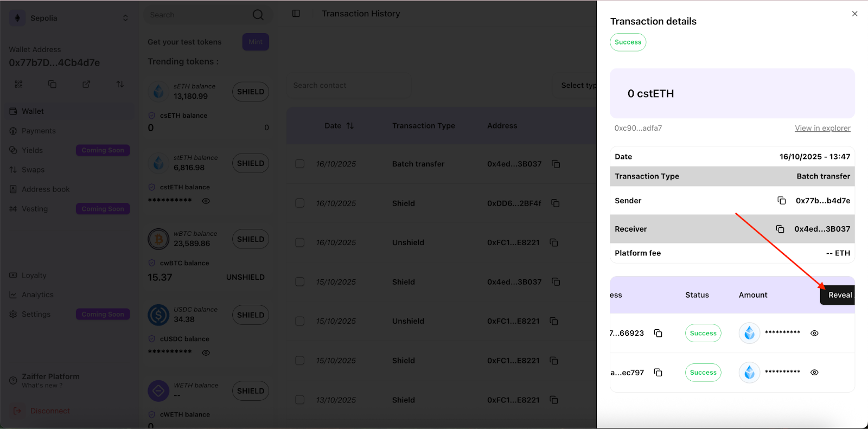The image size is (868, 429).
Task: Check the Batch transfer 16/10/2025 row checkbox
Action: pyautogui.click(x=299, y=164)
